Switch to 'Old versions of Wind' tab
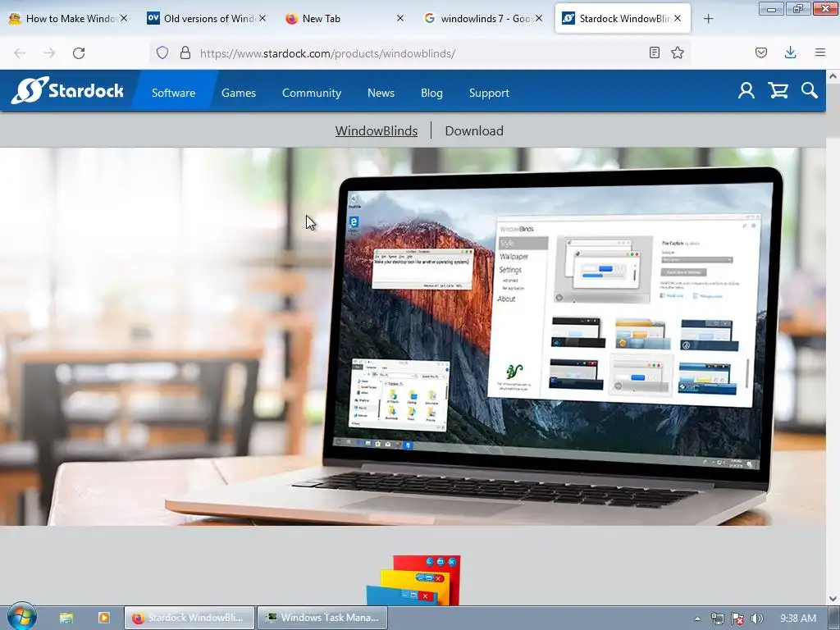 pos(206,19)
